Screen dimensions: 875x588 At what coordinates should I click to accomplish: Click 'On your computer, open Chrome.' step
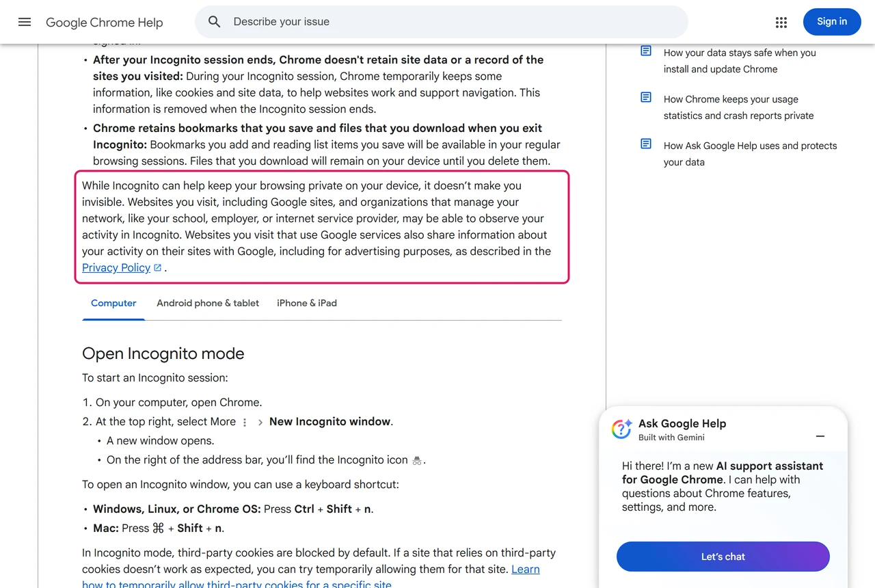(x=178, y=403)
